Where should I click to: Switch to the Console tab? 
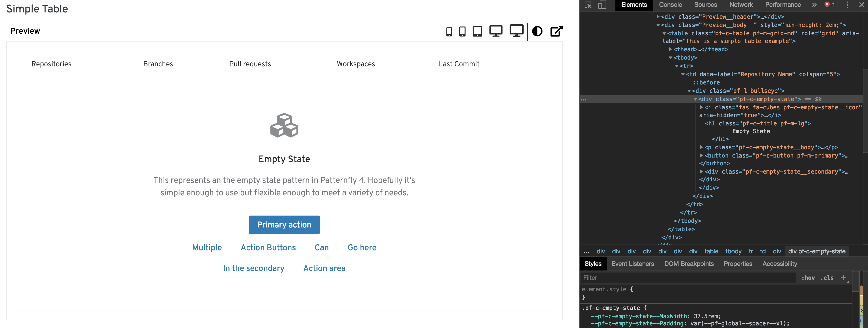coord(670,5)
